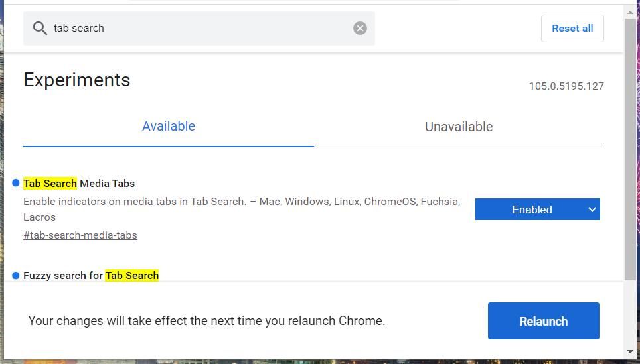Click the relaunch notice message text

[x=206, y=321]
